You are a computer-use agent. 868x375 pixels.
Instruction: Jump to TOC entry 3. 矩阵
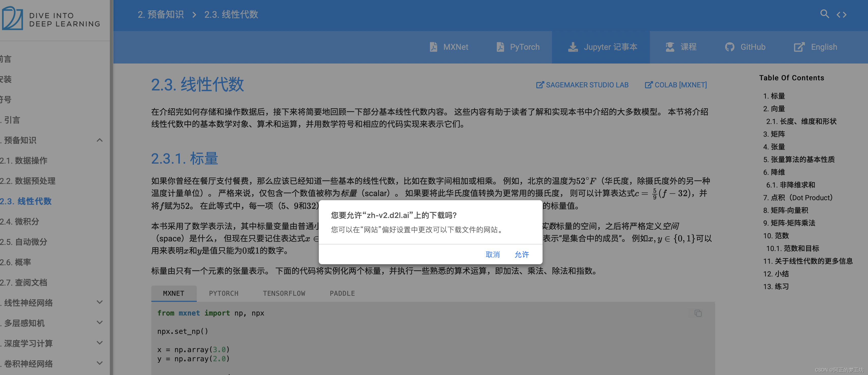(x=774, y=134)
